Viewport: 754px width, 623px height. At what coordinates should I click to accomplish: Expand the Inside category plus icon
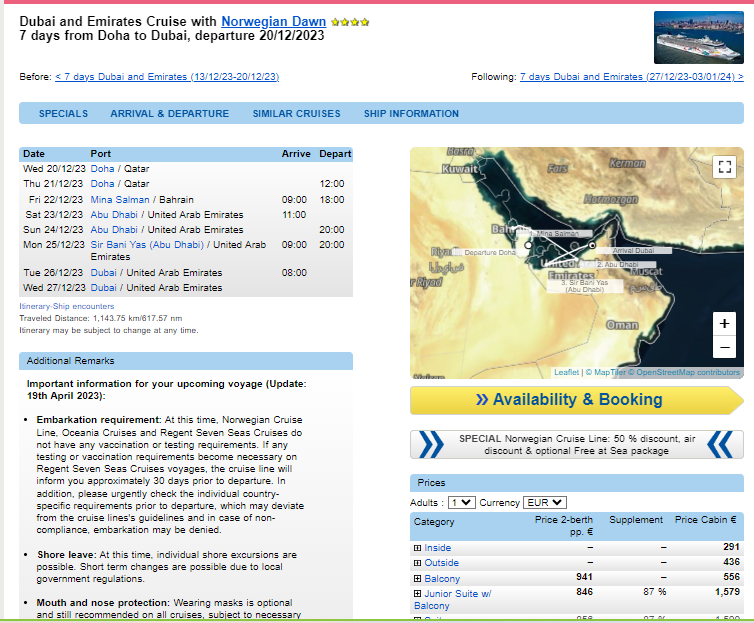417,548
